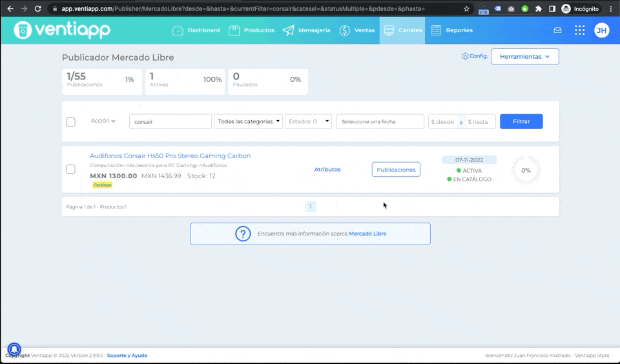Image resolution: width=620 pixels, height=364 pixels.
Task: Click the Ventiapp logo
Action: (62, 30)
